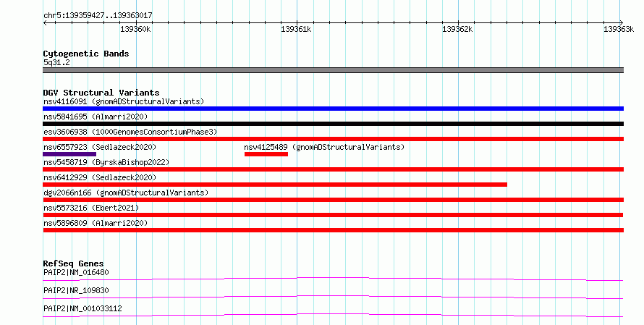644x325 pixels.
Task: Open the nsv5841695 (Almarri2020) label
Action: click(x=96, y=117)
